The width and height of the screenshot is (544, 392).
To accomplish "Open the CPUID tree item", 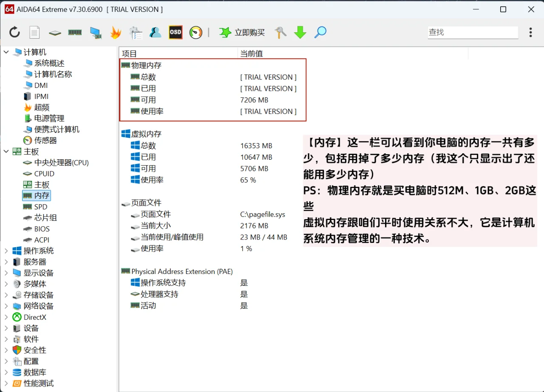I will tap(44, 174).
